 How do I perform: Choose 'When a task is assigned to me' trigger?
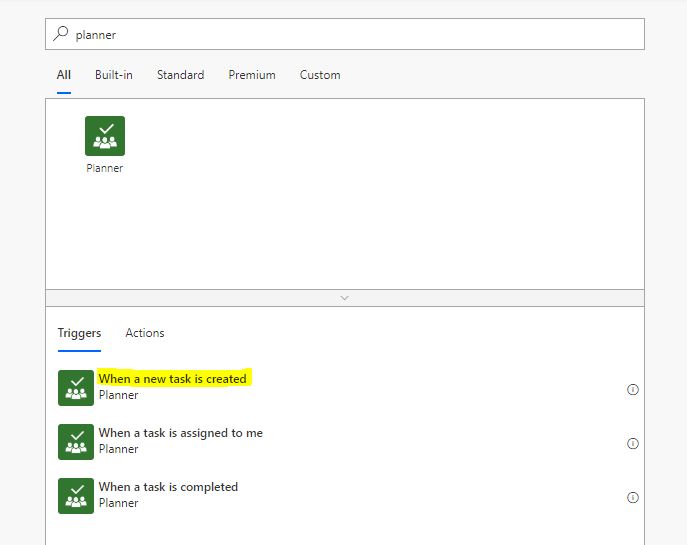click(x=181, y=433)
